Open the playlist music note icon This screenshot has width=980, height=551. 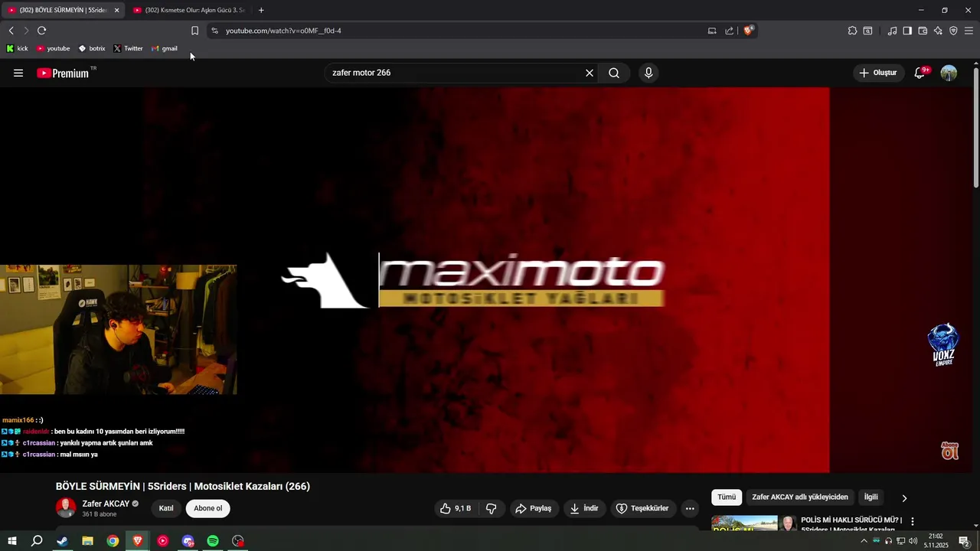pyautogui.click(x=892, y=31)
